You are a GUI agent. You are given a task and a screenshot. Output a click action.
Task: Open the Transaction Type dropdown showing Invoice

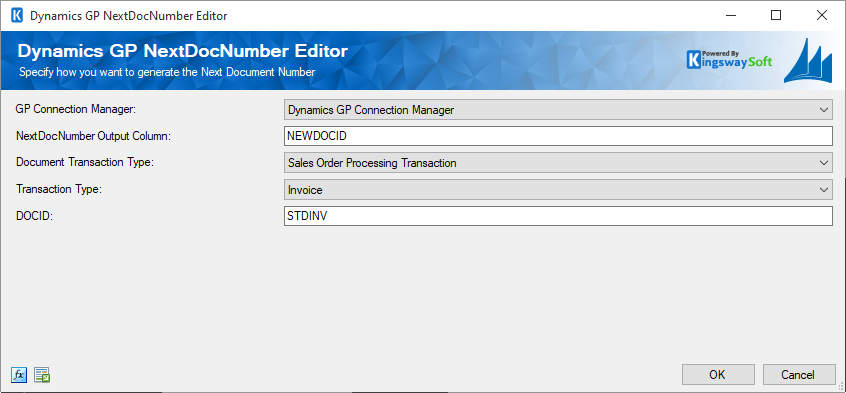pyautogui.click(x=558, y=190)
